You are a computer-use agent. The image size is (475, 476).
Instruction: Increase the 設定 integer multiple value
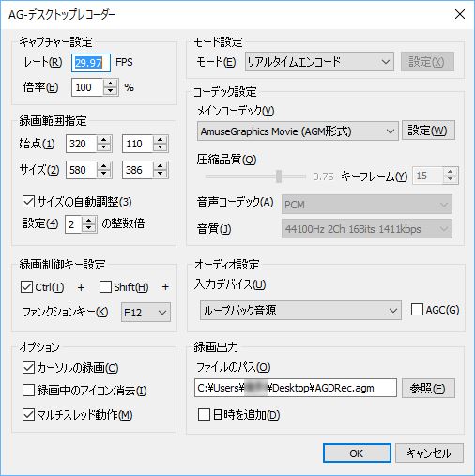click(x=89, y=220)
